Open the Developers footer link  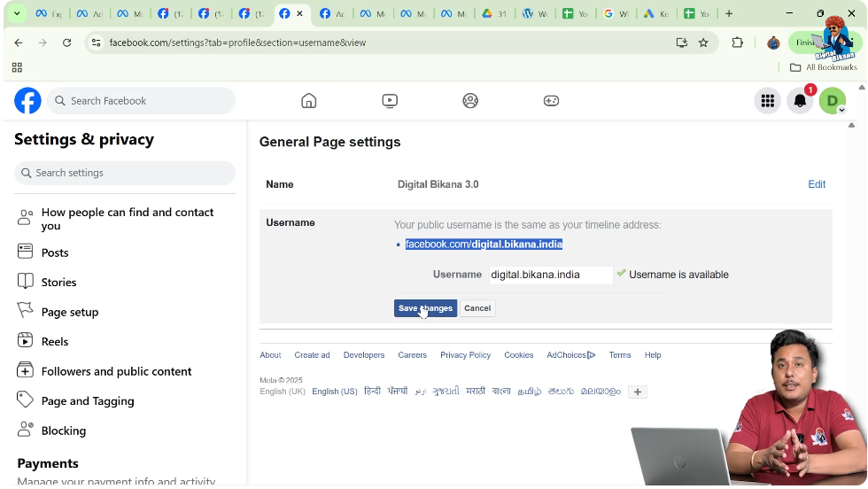coord(364,355)
